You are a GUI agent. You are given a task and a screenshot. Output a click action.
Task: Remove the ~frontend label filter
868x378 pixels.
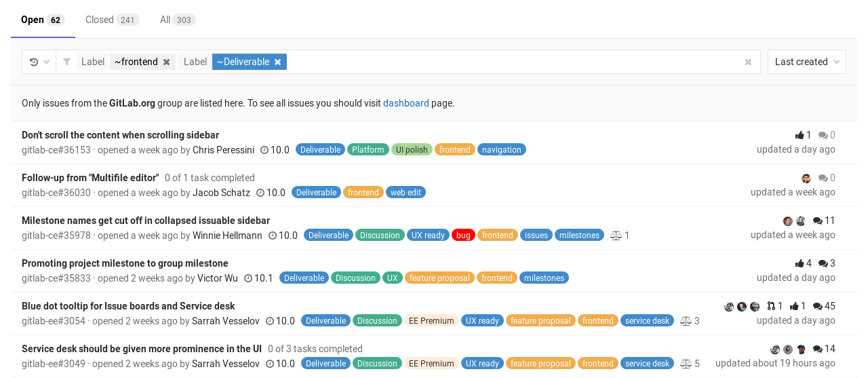166,62
